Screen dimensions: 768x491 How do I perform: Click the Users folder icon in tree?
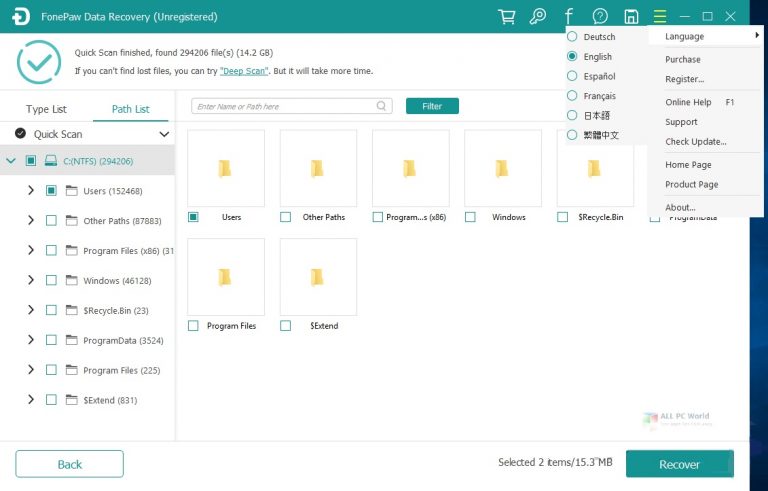coord(72,191)
